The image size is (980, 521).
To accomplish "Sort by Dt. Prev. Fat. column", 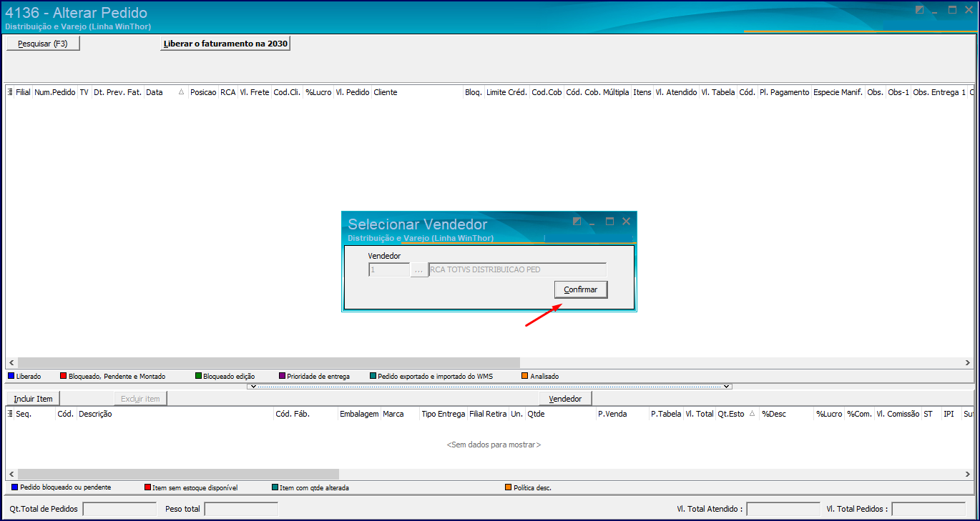I will pos(117,92).
